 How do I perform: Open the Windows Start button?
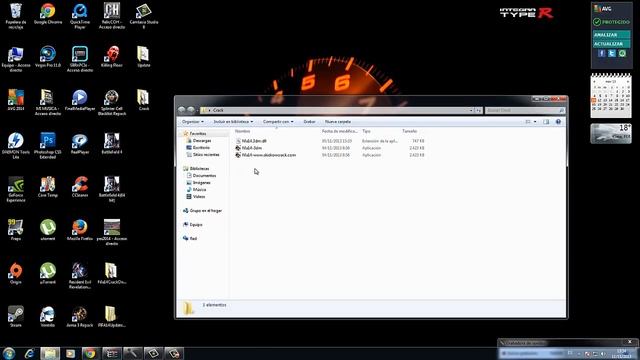[8, 353]
